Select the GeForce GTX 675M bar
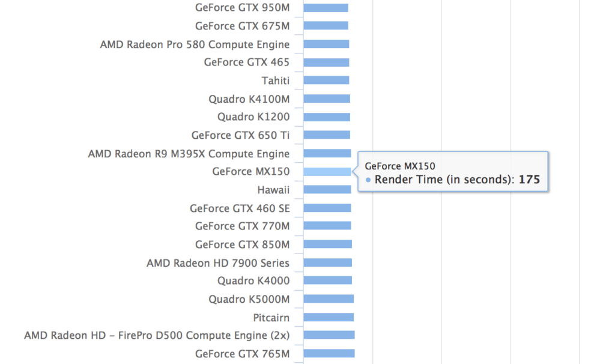The image size is (615, 364). (326, 26)
